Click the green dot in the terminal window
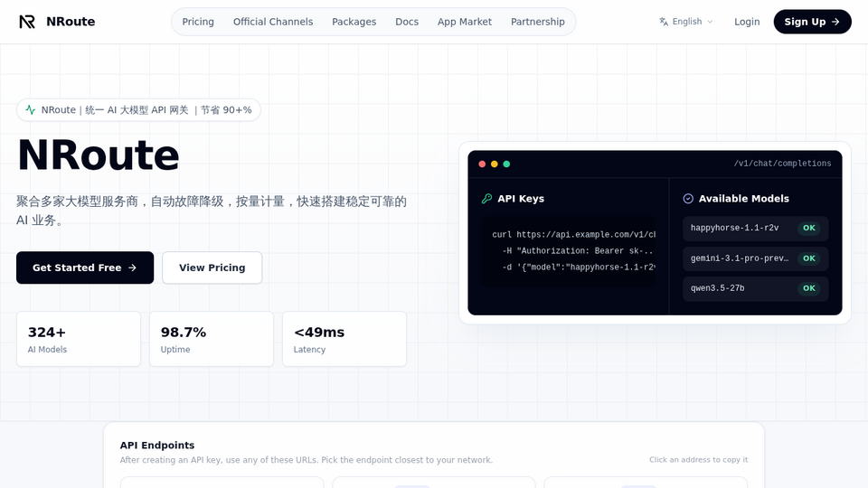The width and height of the screenshot is (868, 488). [x=506, y=164]
